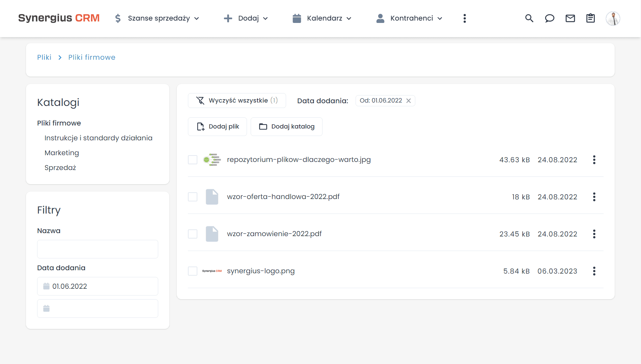Open options menu for wzor-oferta-handlowa-2022.pdf

coord(594,197)
